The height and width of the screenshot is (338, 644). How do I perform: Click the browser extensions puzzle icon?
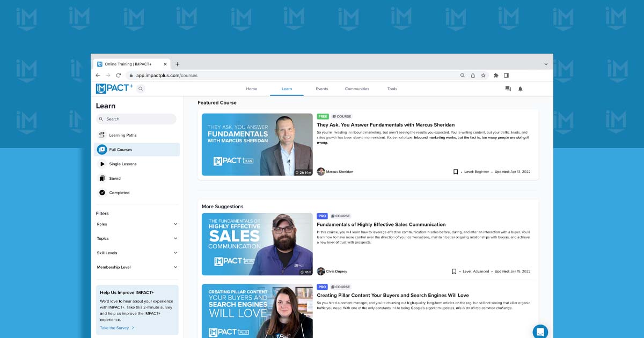pyautogui.click(x=495, y=75)
